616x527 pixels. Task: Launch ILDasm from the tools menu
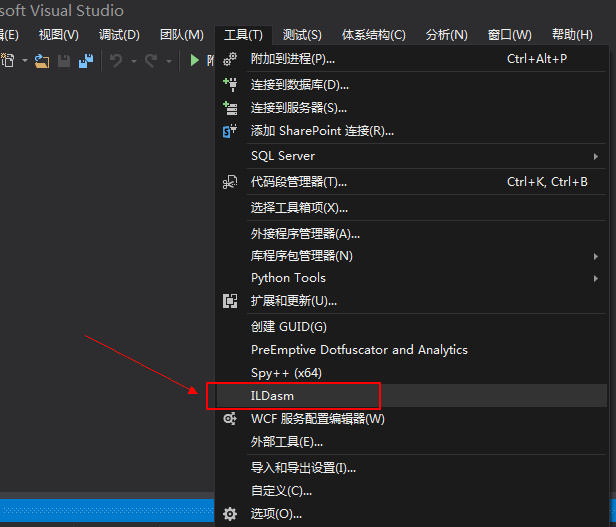411,396
